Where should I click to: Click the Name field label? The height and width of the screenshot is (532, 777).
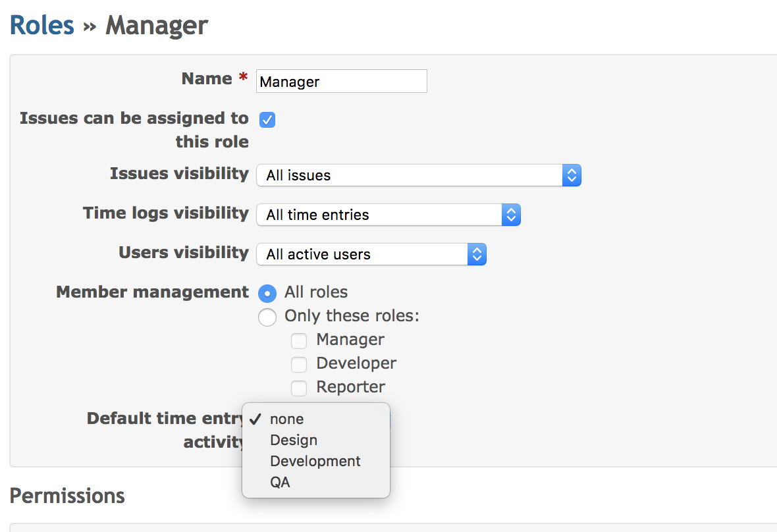pyautogui.click(x=207, y=79)
